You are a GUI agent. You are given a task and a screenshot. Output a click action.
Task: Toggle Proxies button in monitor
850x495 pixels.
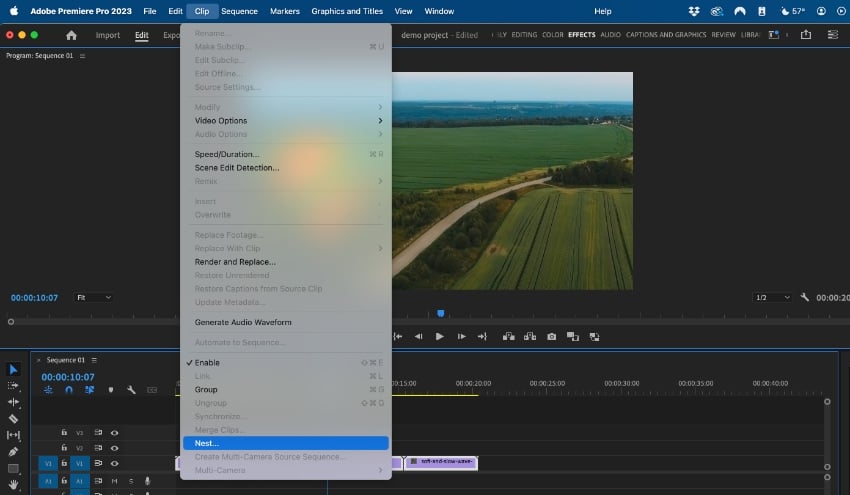click(595, 337)
